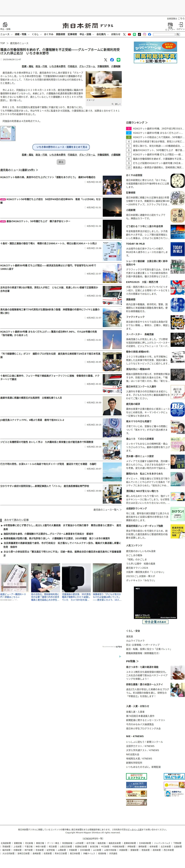185x868 pixels.
Task: Open EXPO2025 大阪・関西万博 thumbnail
Action: 178,287
